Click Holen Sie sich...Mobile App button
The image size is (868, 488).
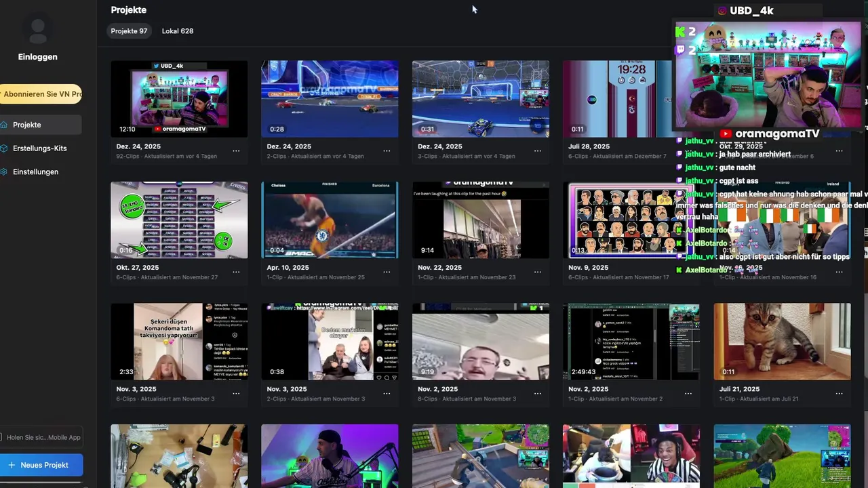pyautogui.click(x=41, y=437)
